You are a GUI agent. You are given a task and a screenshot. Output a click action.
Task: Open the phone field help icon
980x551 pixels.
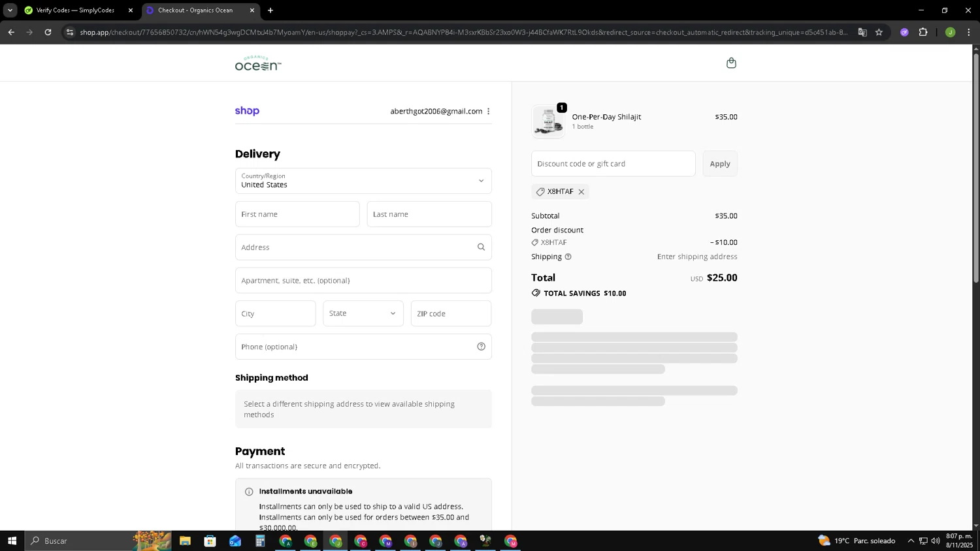click(x=481, y=347)
